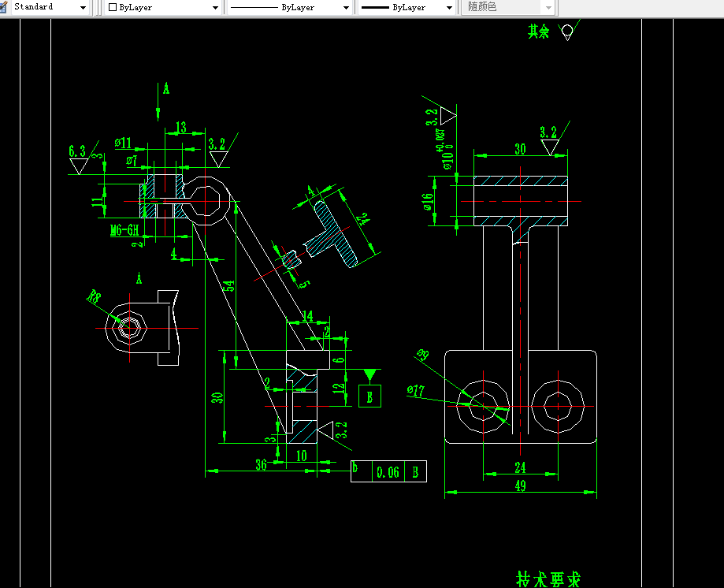Select the ø10 +0.027 tolerance dimension
Image resolution: width=724 pixels, height=588 pixels.
pyautogui.click(x=444, y=149)
